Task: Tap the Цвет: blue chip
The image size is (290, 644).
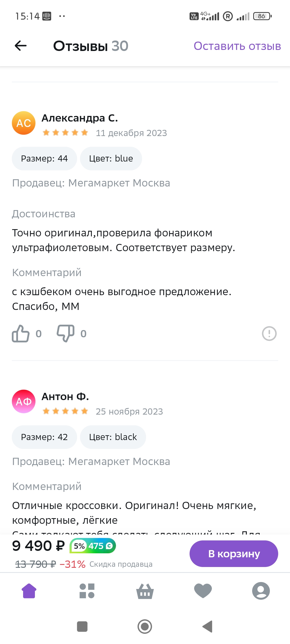Action: (x=111, y=159)
